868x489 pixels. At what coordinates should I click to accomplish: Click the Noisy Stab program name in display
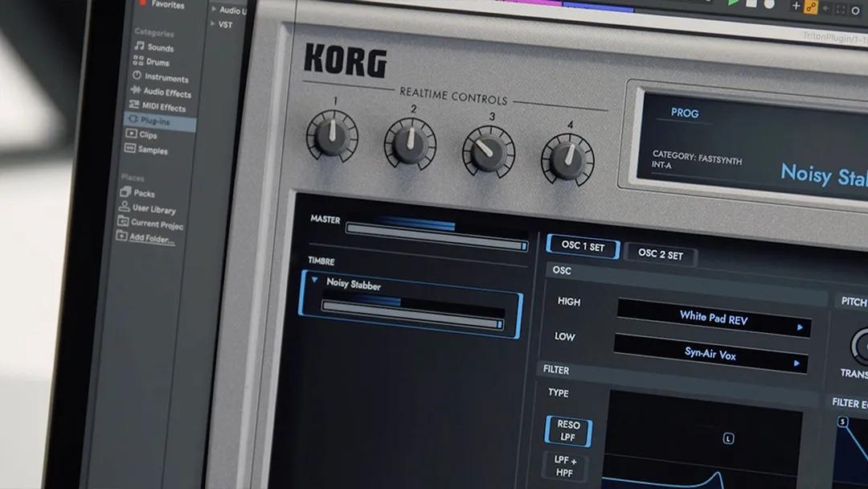point(824,175)
